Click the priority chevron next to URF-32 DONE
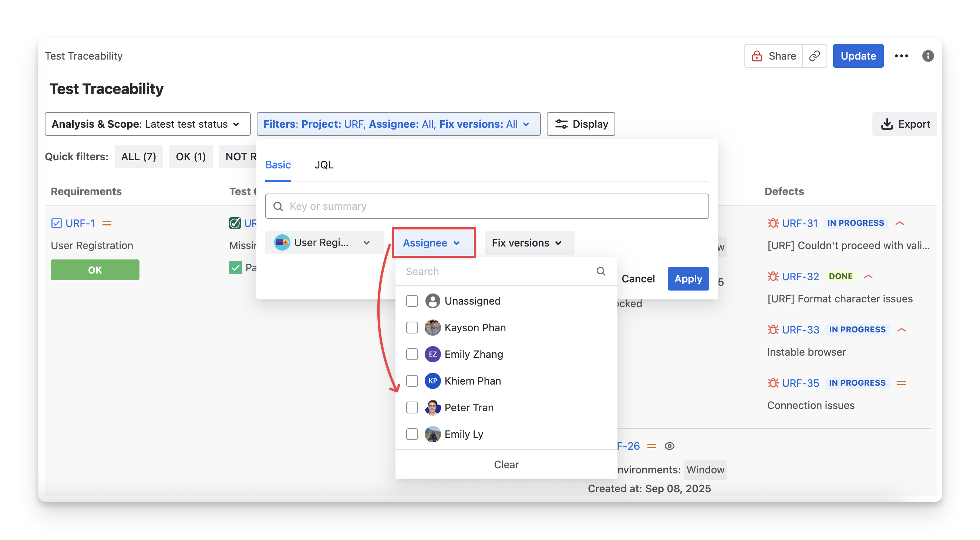Image resolution: width=980 pixels, height=540 pixels. pos(868,276)
